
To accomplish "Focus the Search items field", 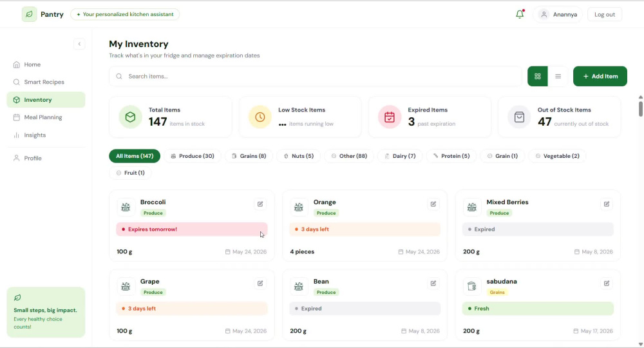I will pos(316,77).
